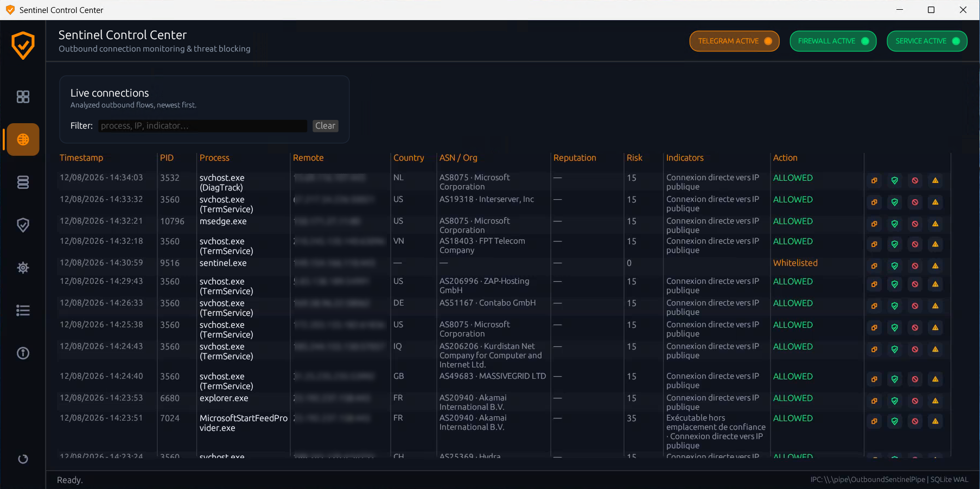This screenshot has width=980, height=489.
Task: Click the FIREWALL ACTIVE status pill
Action: [833, 41]
